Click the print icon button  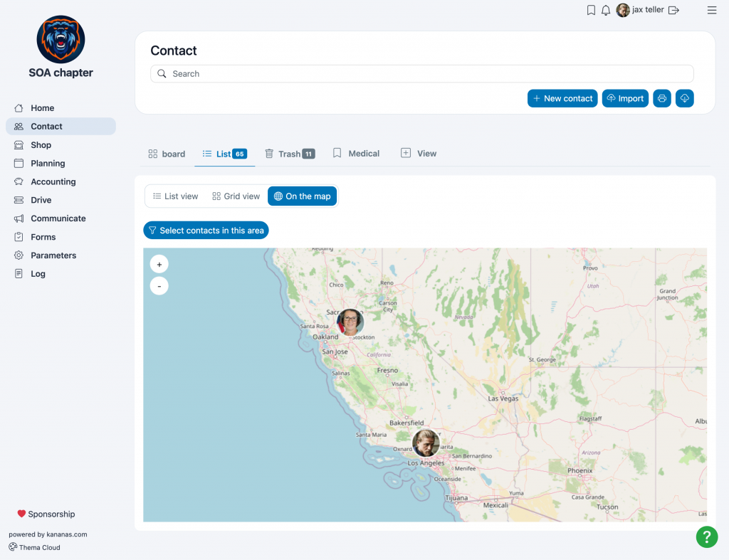[x=661, y=98]
